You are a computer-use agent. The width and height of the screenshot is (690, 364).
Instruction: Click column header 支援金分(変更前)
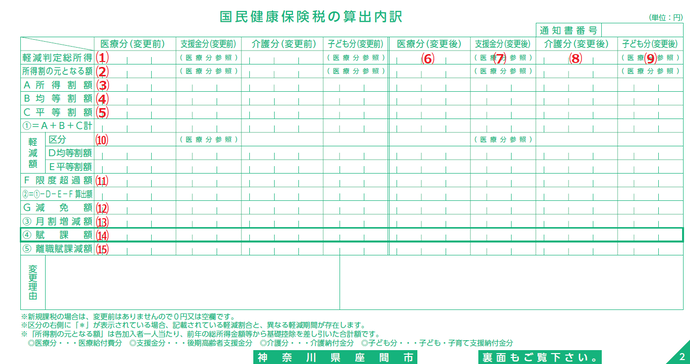point(208,44)
